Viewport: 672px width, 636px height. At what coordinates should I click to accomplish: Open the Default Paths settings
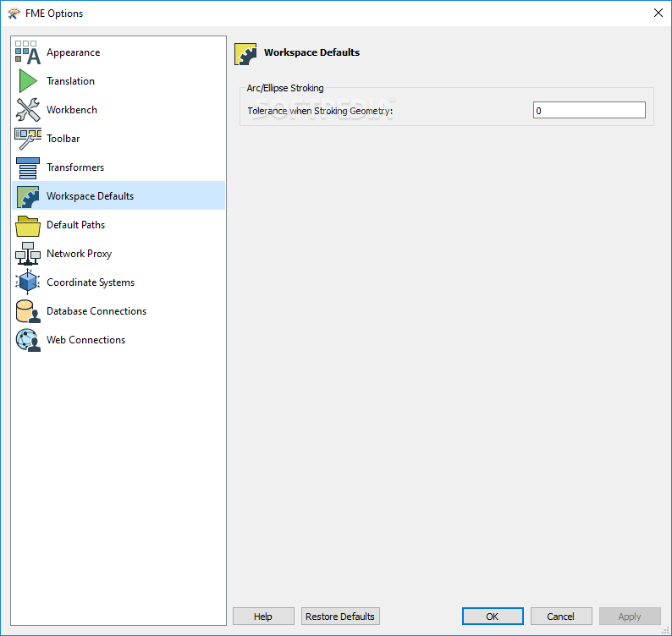coord(118,225)
